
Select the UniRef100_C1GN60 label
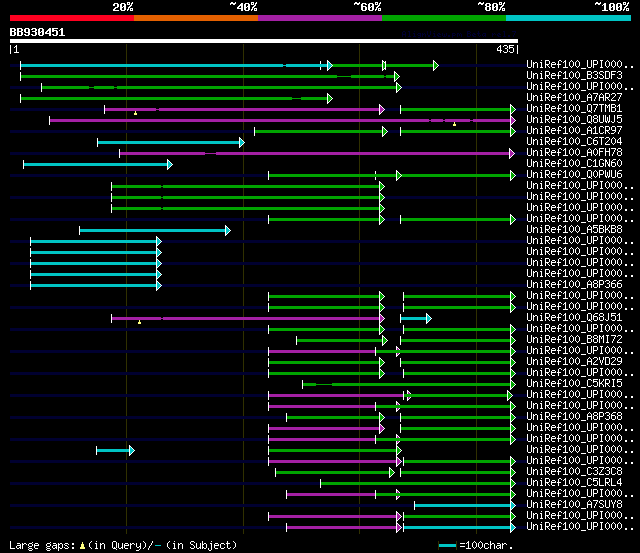tap(574, 163)
